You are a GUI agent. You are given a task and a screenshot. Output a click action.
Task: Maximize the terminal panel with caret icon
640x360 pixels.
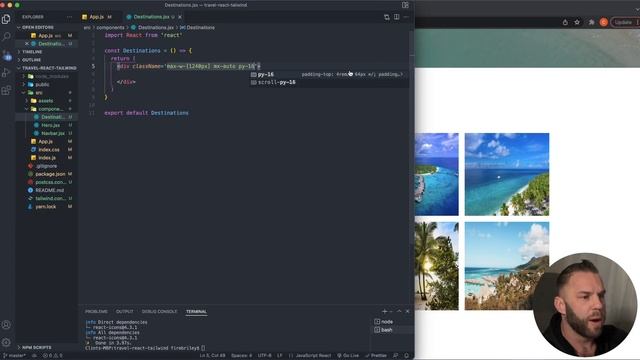[x=399, y=311]
